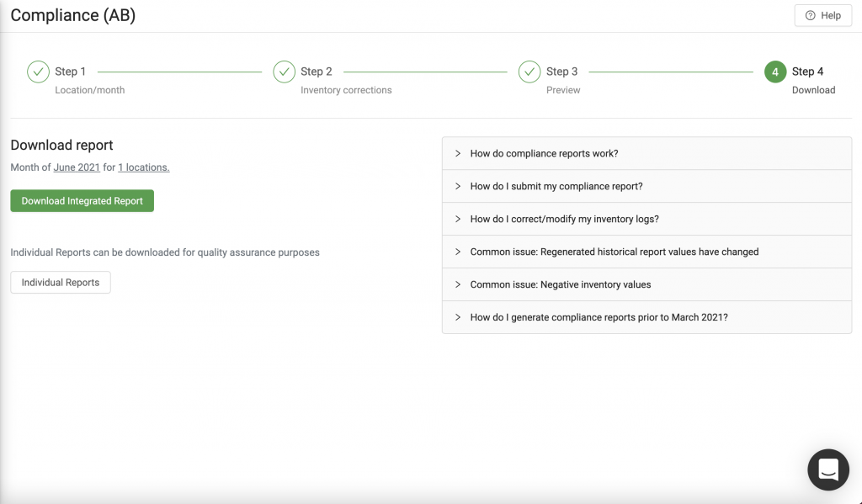Select the Step 4 numbered circle

pos(775,72)
